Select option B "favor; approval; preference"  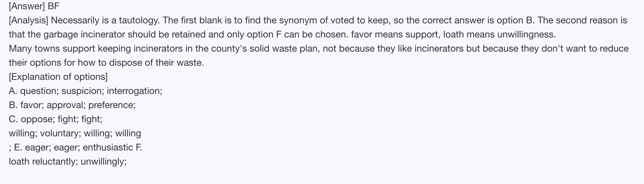pyautogui.click(x=72, y=105)
